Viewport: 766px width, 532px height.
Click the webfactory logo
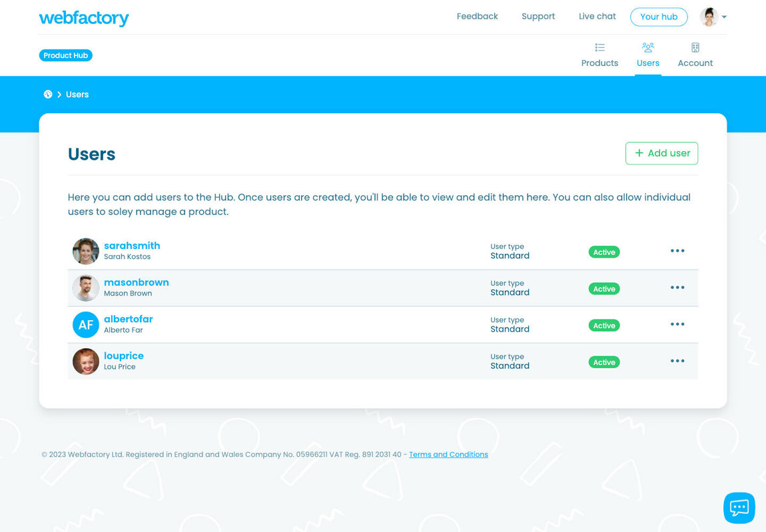click(x=84, y=19)
